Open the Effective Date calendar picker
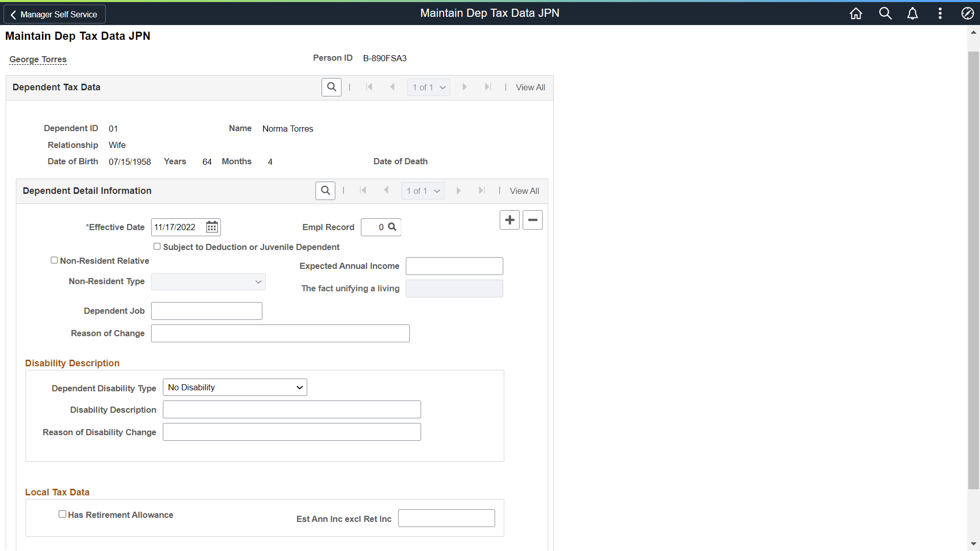Screen dimensions: 980x551 point(212,227)
